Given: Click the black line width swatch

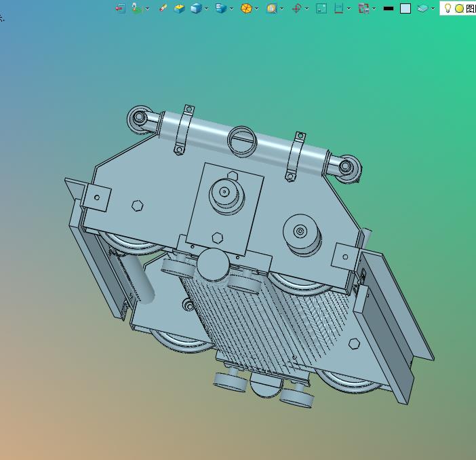Looking at the screenshot, I should [x=389, y=9].
